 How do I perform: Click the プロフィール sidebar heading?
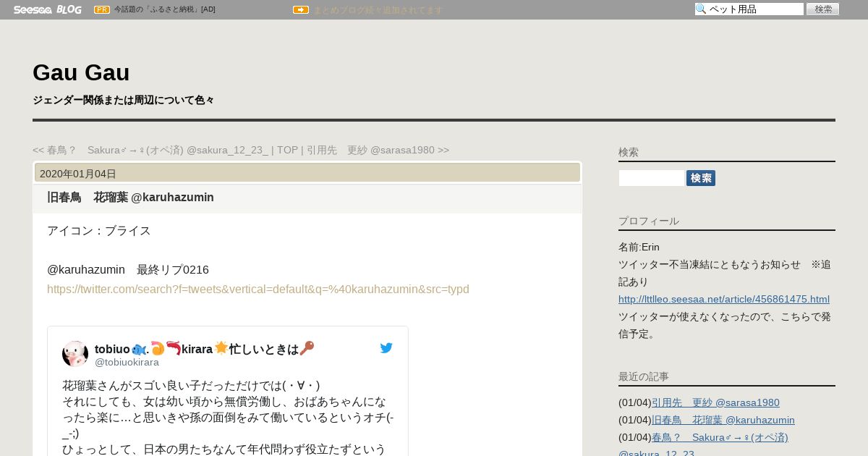point(649,221)
